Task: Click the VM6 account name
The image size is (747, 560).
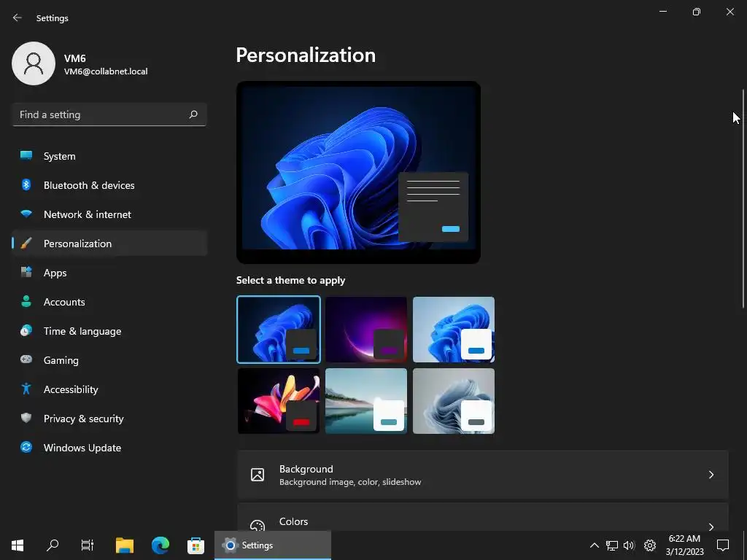Action: pos(75,58)
